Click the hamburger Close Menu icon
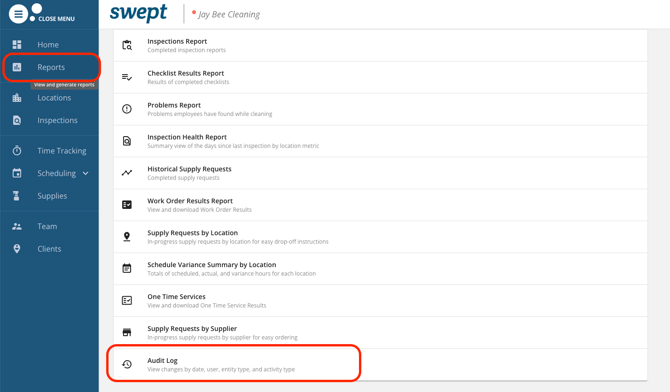The height and width of the screenshot is (392, 670). pyautogui.click(x=18, y=14)
